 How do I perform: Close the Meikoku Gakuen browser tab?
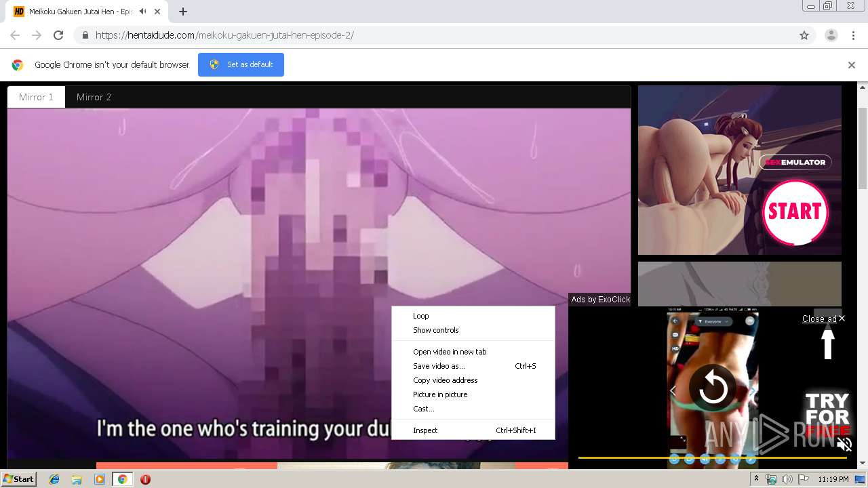pyautogui.click(x=159, y=12)
